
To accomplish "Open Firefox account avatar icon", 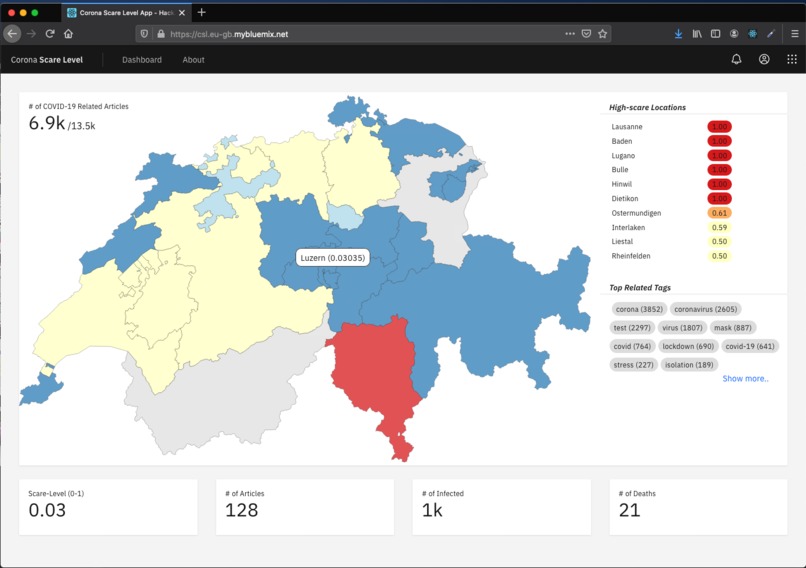I will (734, 34).
